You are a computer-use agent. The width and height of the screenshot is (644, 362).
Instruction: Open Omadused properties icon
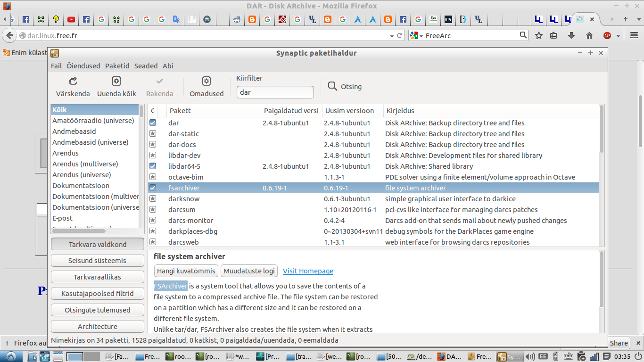[206, 82]
